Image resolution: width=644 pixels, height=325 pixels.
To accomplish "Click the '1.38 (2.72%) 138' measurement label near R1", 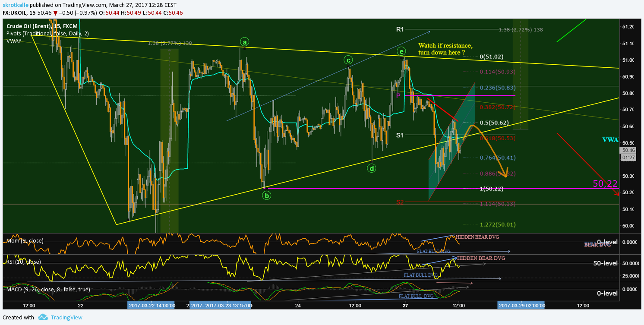I will [x=521, y=30].
